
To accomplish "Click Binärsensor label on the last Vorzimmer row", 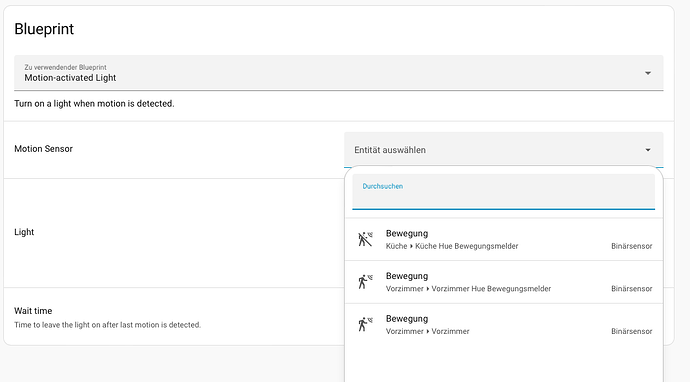I will (631, 331).
